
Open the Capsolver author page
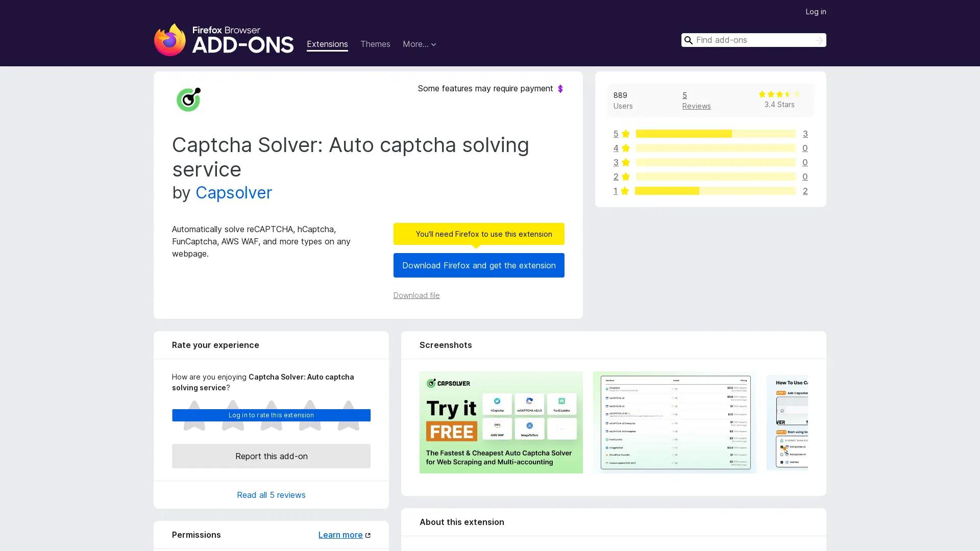tap(234, 193)
